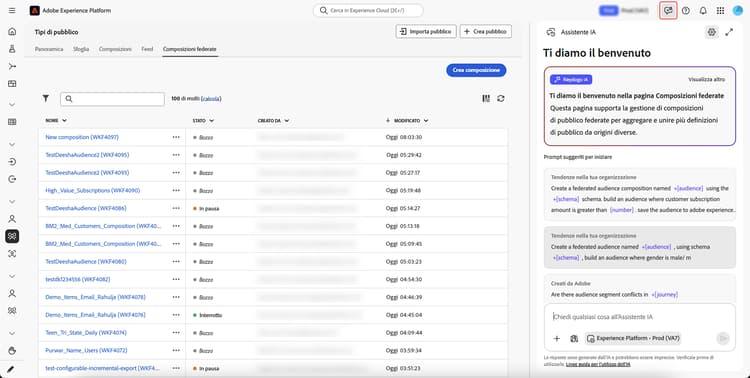Open the STATO column dropdown
The image size is (750, 378).
203,121
